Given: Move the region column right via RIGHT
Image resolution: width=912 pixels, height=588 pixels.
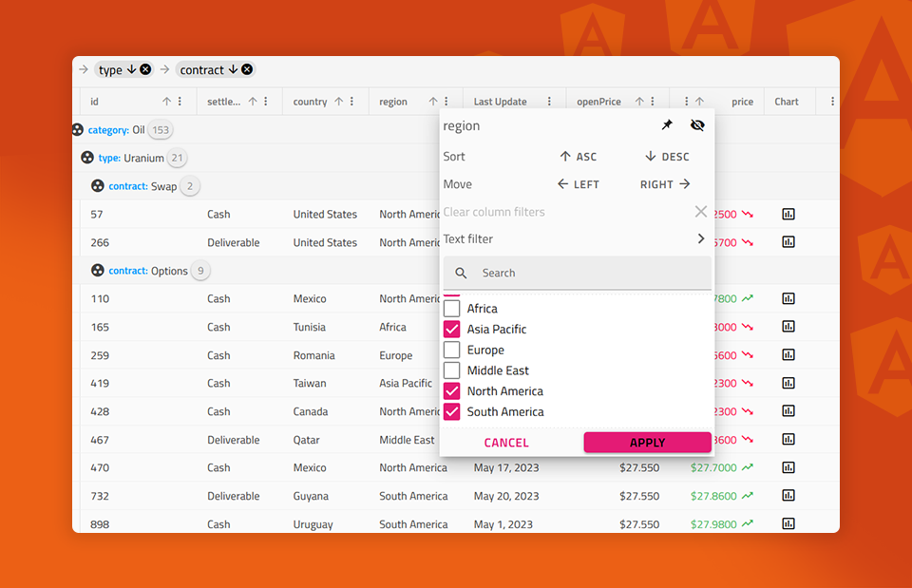Looking at the screenshot, I should coord(664,183).
